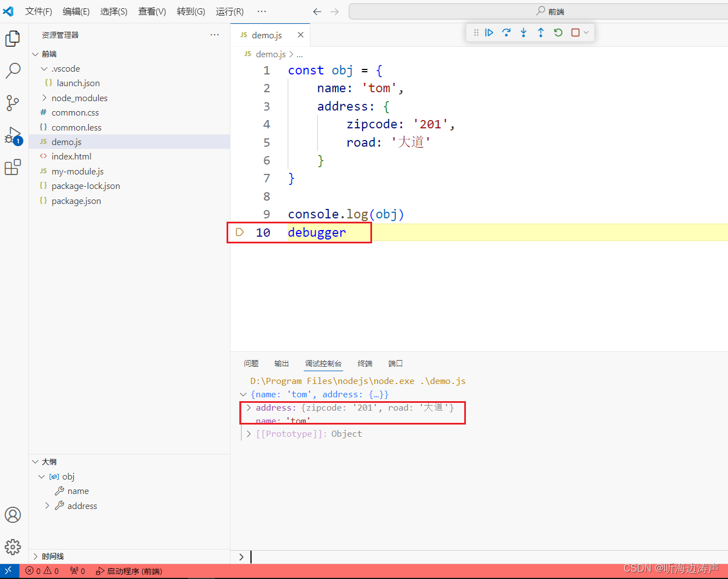Click the Step Into debug button
Image resolution: width=728 pixels, height=579 pixels.
(524, 33)
